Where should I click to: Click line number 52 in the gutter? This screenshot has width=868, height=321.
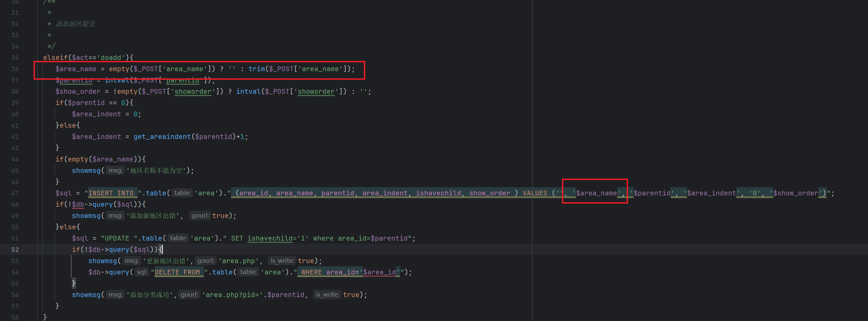(15, 249)
